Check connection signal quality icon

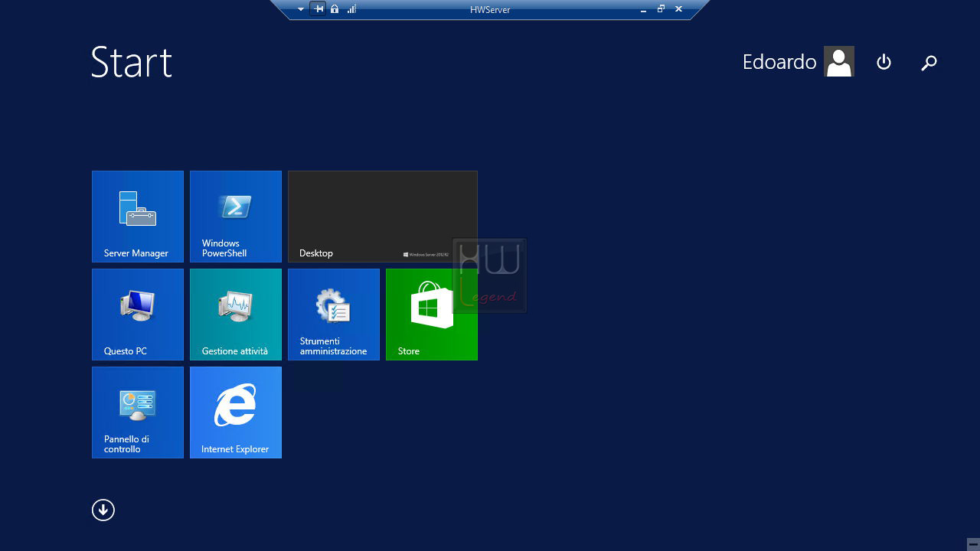coord(351,9)
